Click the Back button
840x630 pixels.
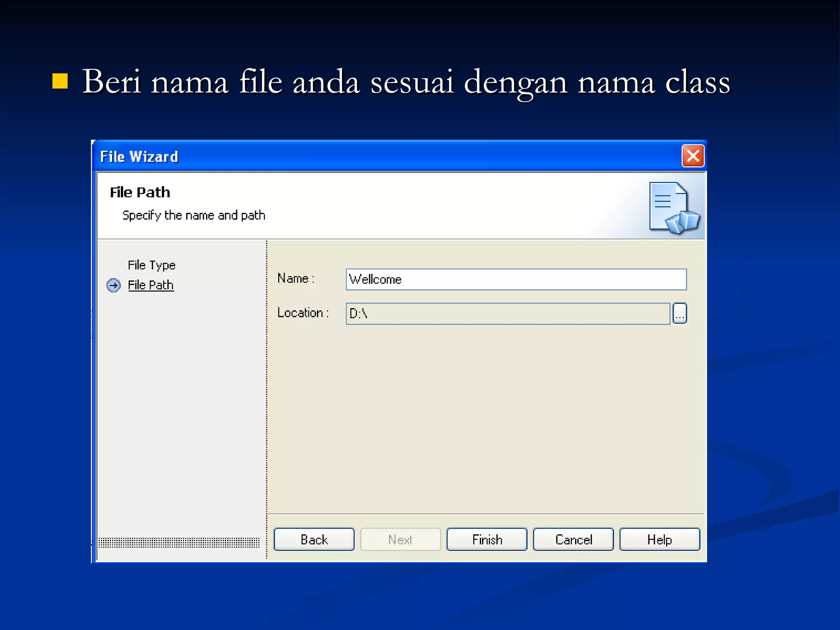pos(314,539)
